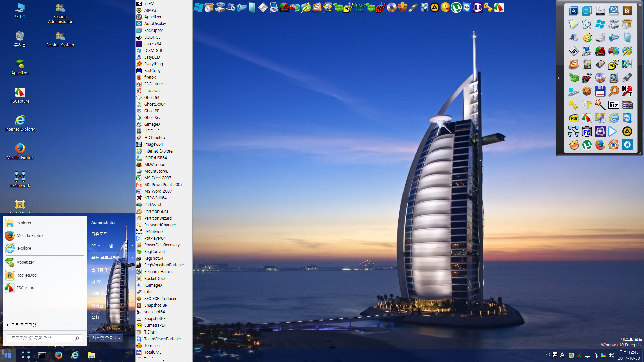Click the Windows Start button
The image size is (644, 362).
(8, 355)
